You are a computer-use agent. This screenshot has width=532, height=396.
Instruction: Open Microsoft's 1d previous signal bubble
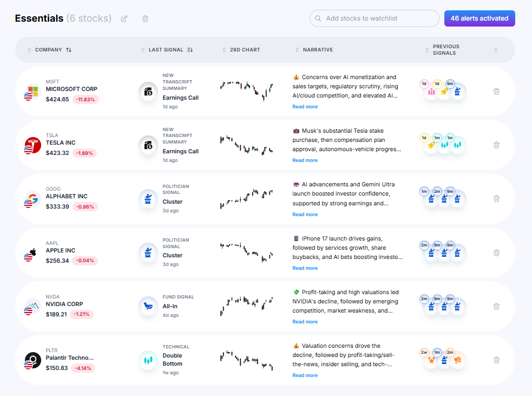click(x=431, y=91)
